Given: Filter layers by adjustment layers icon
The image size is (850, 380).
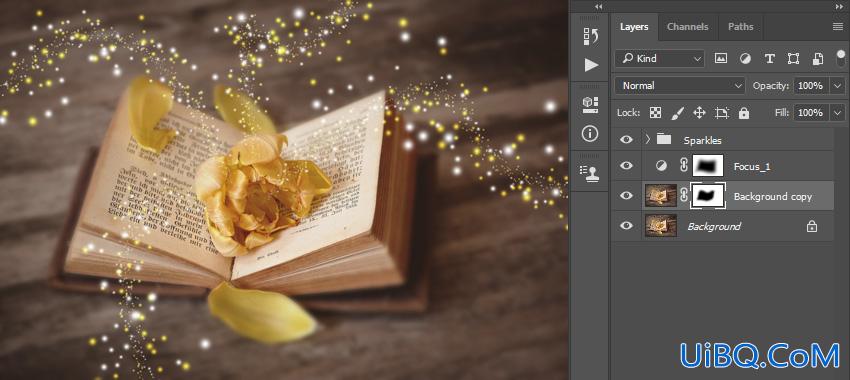Looking at the screenshot, I should [x=745, y=59].
